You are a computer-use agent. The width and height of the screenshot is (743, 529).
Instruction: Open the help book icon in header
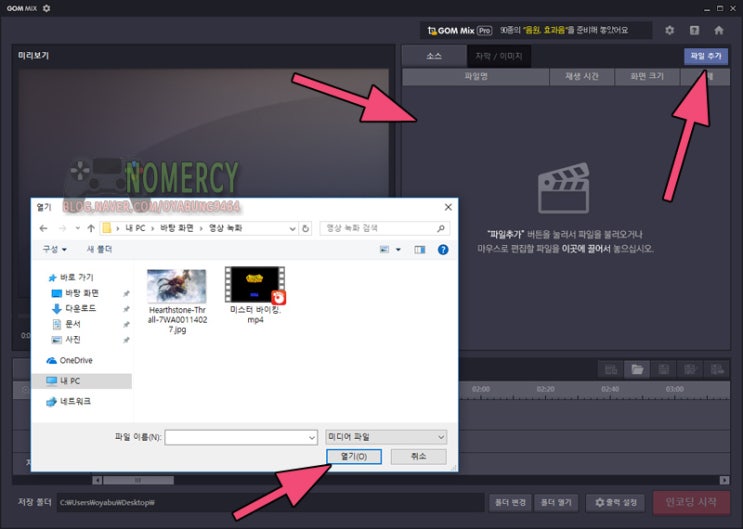click(694, 30)
